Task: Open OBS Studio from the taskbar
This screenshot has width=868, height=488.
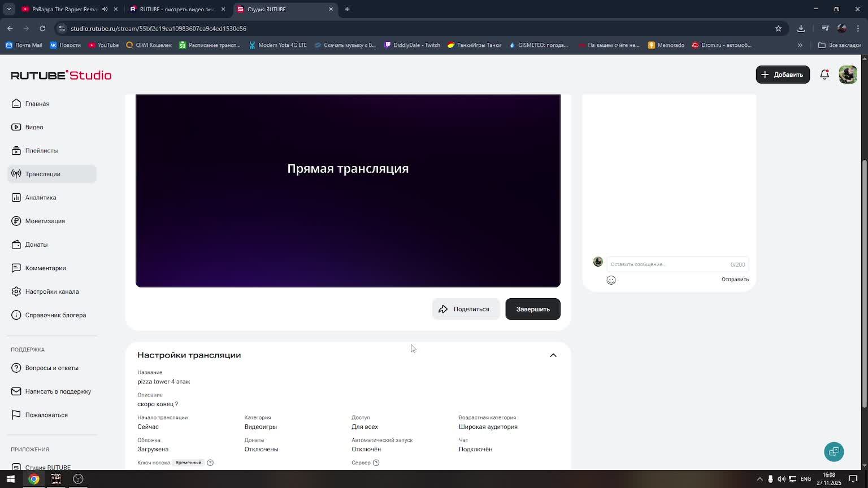Action: click(78, 479)
